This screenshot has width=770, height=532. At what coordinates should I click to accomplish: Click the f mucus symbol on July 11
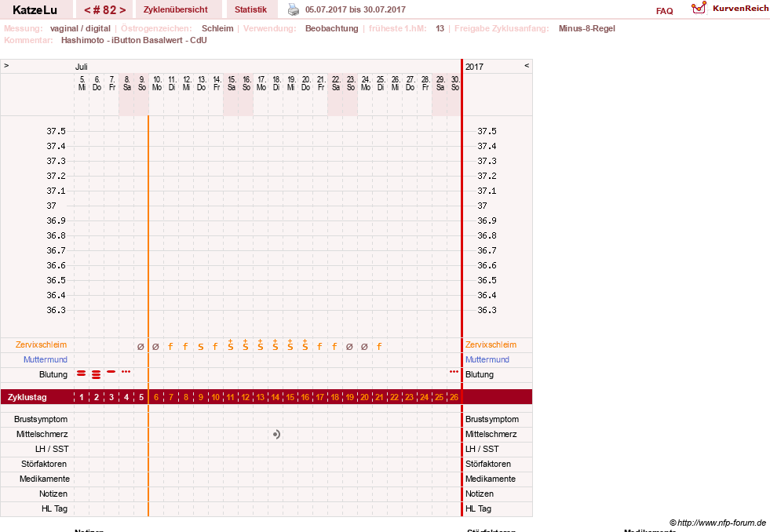pos(170,347)
